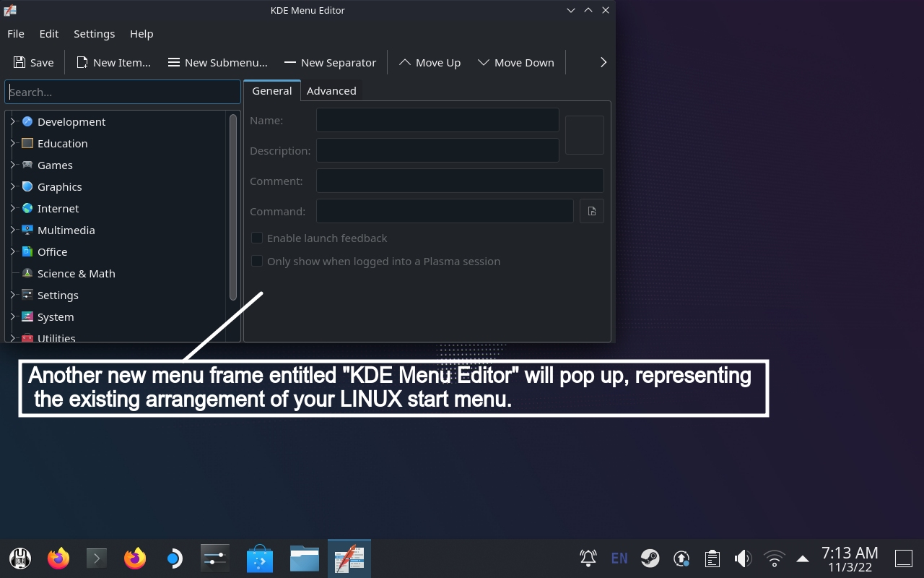Expand the Graphics category

click(x=13, y=186)
